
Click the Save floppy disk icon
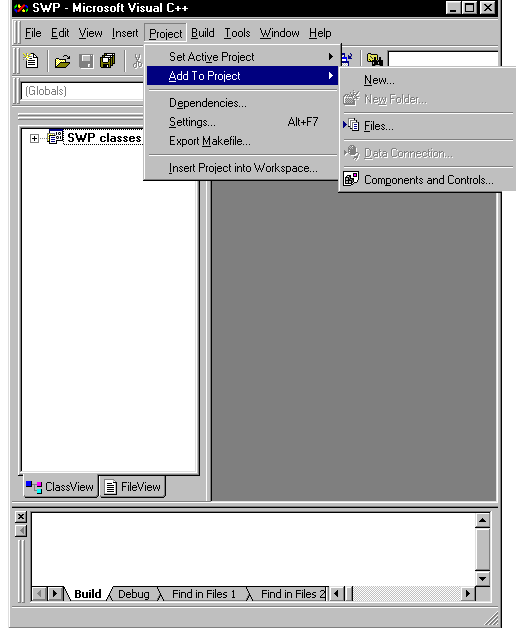[86, 61]
